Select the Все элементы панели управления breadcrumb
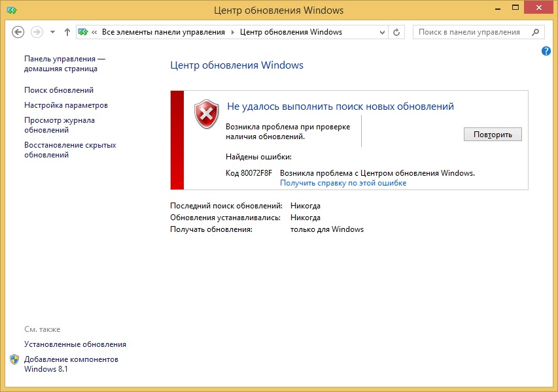The width and height of the screenshot is (558, 392). click(163, 32)
